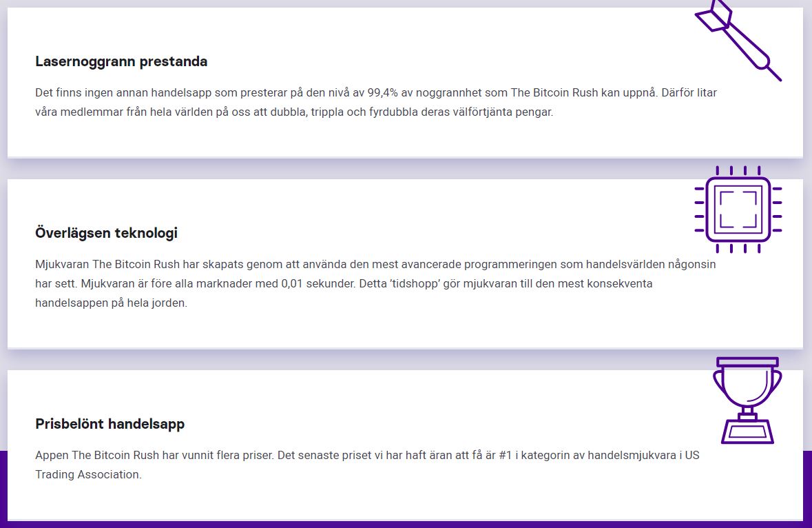Select the 'Prisbelönt handelsapp' heading
This screenshot has width=812, height=528.
pyautogui.click(x=110, y=424)
